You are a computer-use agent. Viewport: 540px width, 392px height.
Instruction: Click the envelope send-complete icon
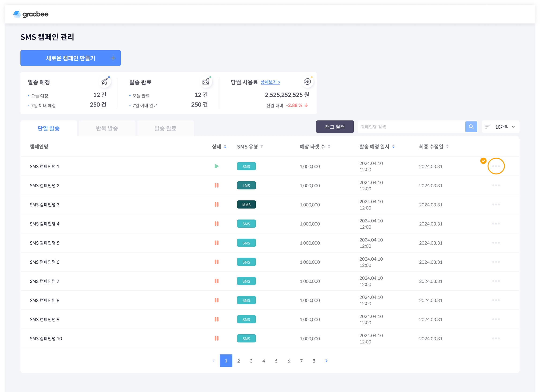tap(206, 82)
